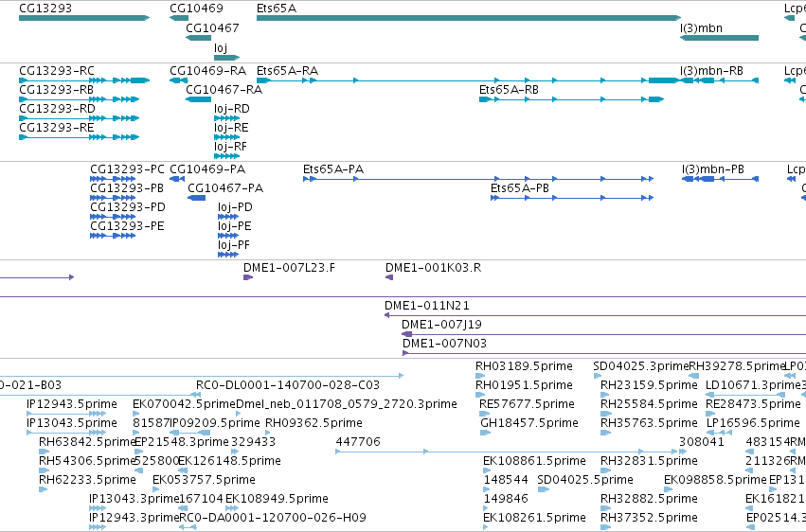Viewport: 806px width, 532px height.
Task: Click EST RH25584.5prime
Action: coord(605,414)
